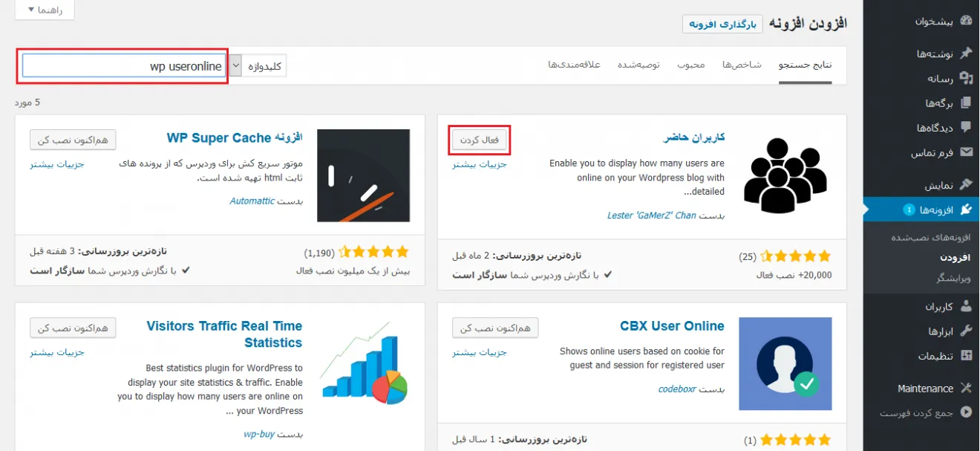Click the +20,000 نصب فعال text
Screen dimensions: 980x451
click(x=794, y=275)
